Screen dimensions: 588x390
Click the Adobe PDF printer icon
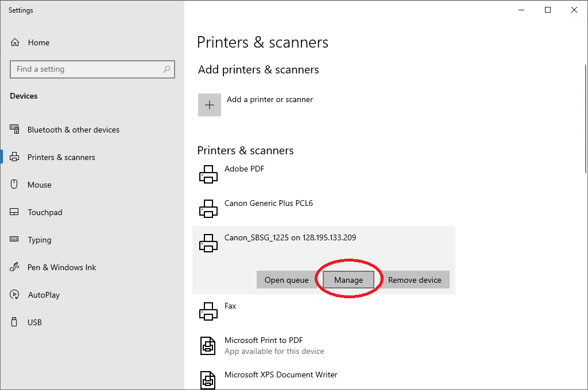pos(208,174)
